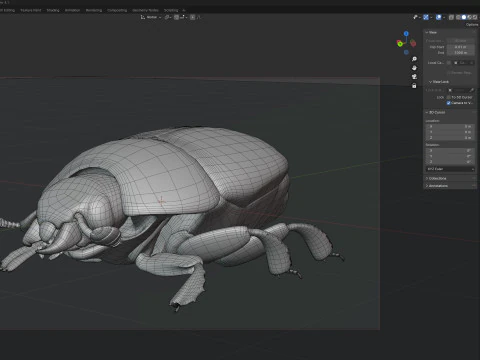Switch to rendered viewport shading

(475, 17)
